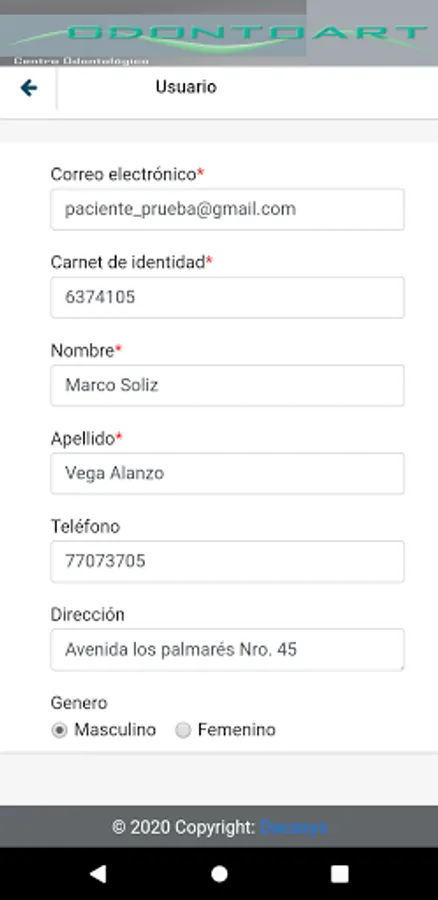Click the Usuario page title
This screenshot has width=438, height=900.
(x=186, y=87)
